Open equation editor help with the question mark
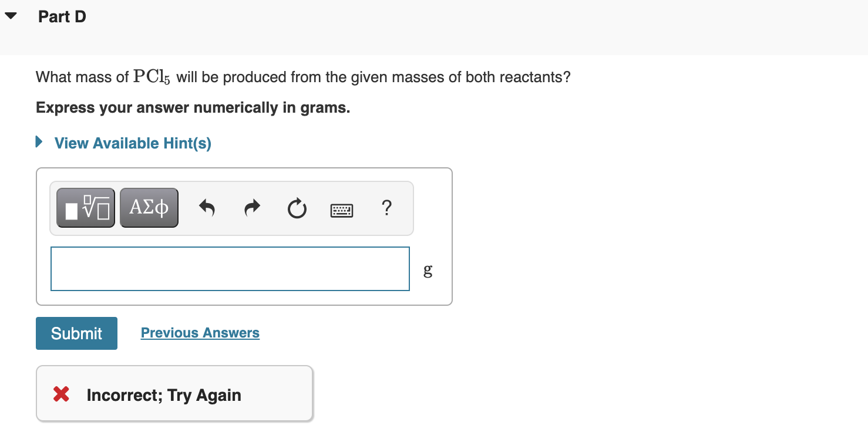The width and height of the screenshot is (868, 439). tap(386, 208)
